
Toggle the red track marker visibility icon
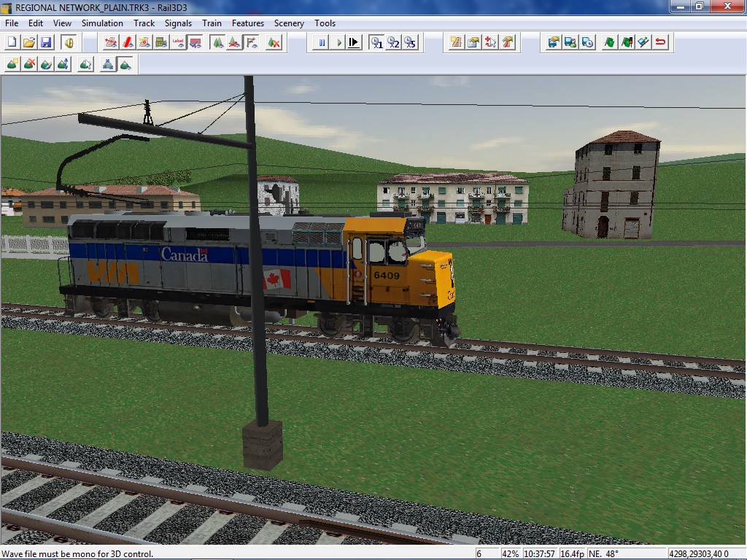pos(128,42)
